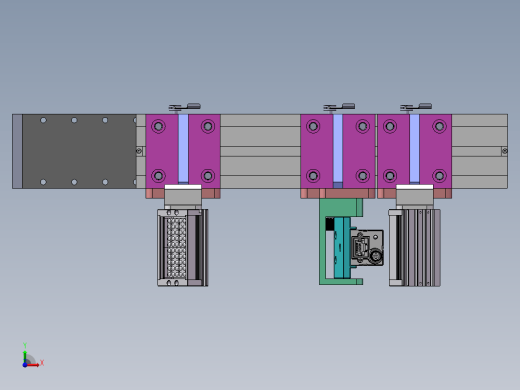Click the green Y axis of the orientation triad
The image size is (520, 390).
(x=25, y=356)
